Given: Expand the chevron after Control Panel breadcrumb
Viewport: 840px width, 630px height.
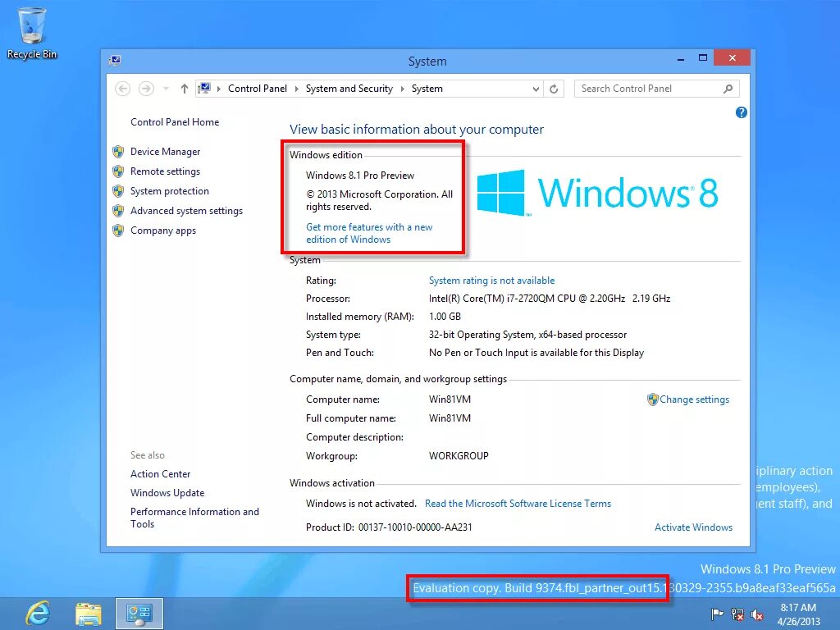Looking at the screenshot, I should coord(296,89).
